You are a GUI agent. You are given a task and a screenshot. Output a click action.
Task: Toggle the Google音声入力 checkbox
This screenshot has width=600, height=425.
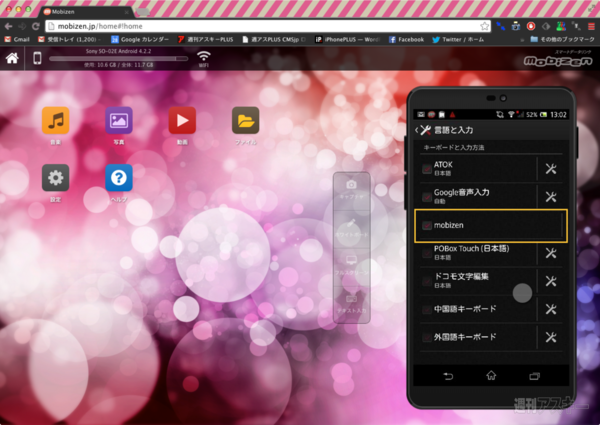click(427, 197)
